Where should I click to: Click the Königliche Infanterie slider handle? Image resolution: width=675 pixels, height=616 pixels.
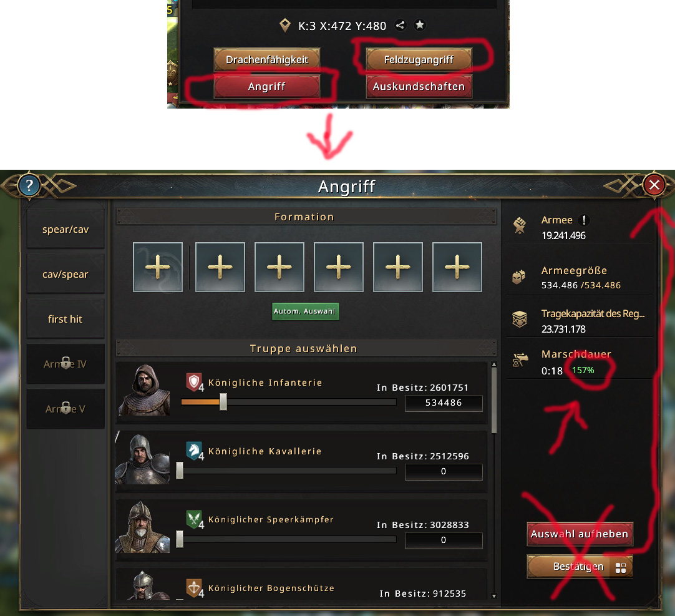click(223, 402)
